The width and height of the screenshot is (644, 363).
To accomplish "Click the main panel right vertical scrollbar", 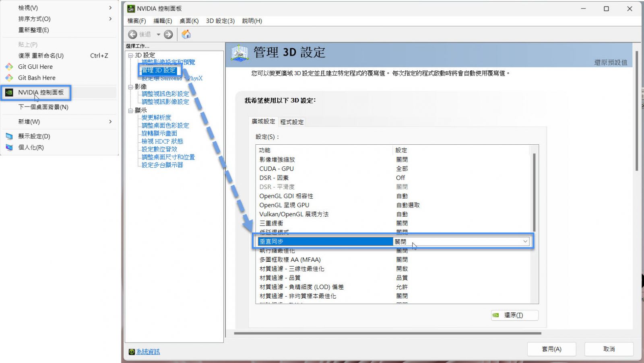I will coord(637,111).
